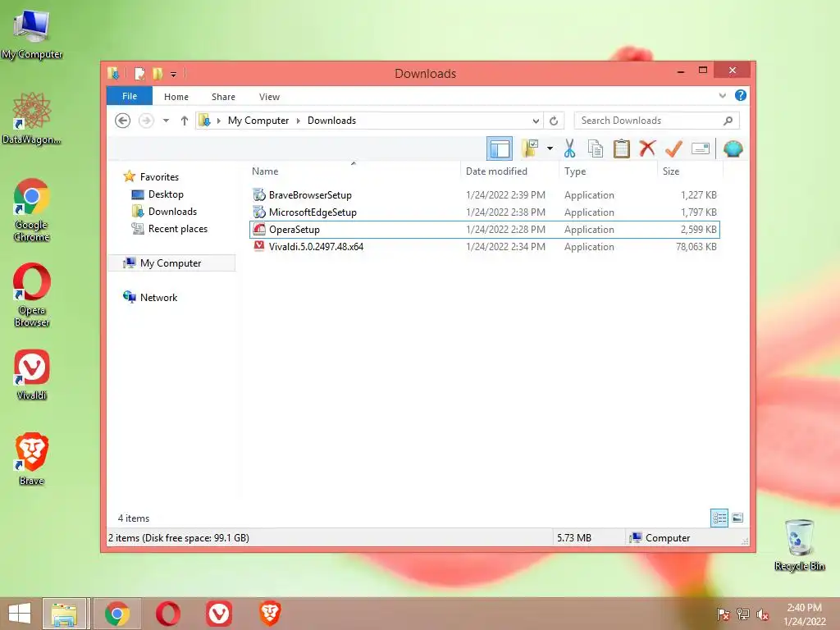Expand the arrow after My Computer in path

pos(299,121)
